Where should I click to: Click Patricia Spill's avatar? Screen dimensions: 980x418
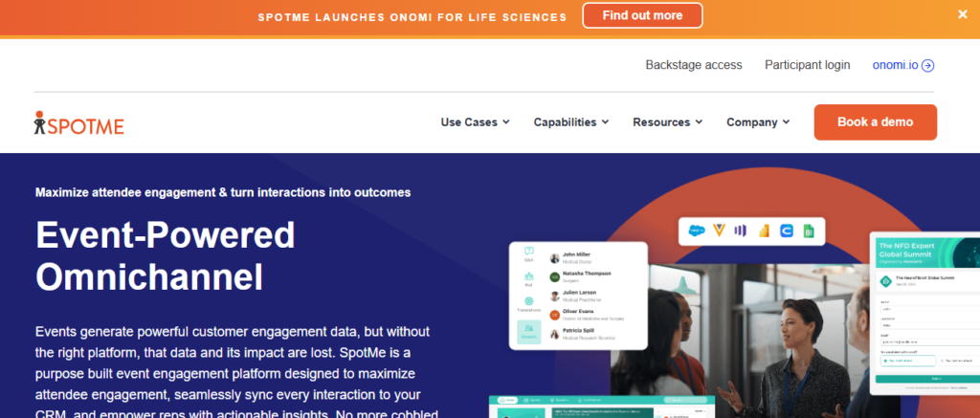pyautogui.click(x=554, y=334)
